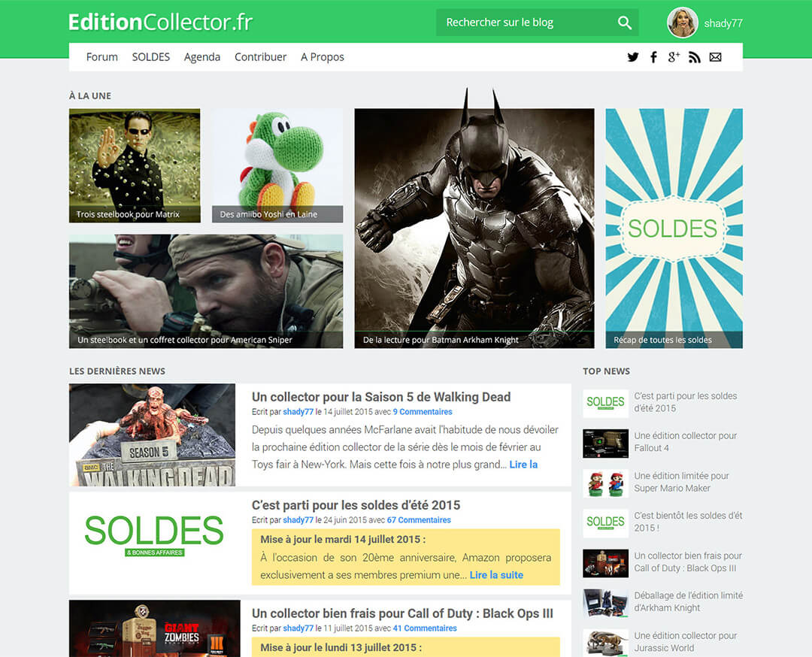Open the Forum menu item
Screen dimensions: 812x657
click(x=101, y=57)
